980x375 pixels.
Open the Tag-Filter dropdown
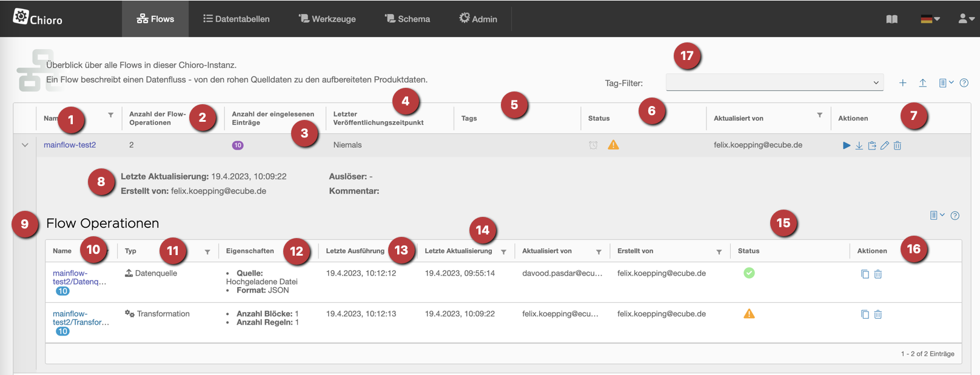click(774, 83)
